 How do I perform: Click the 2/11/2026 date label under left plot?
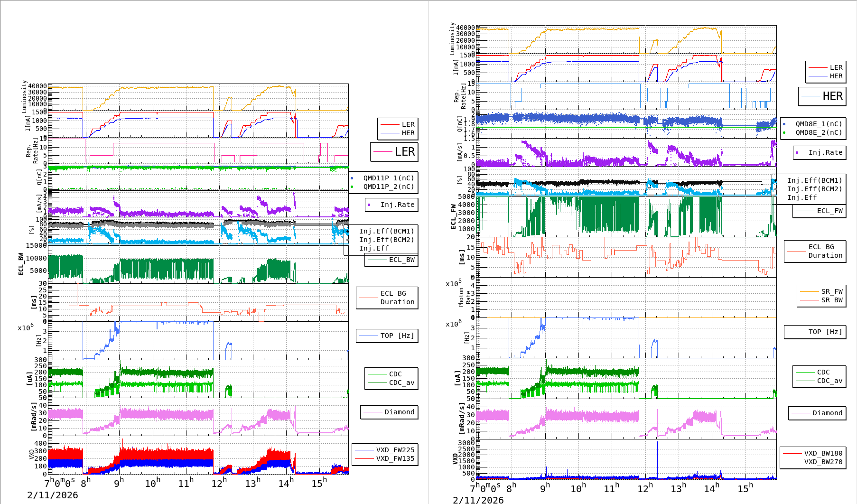[53, 495]
